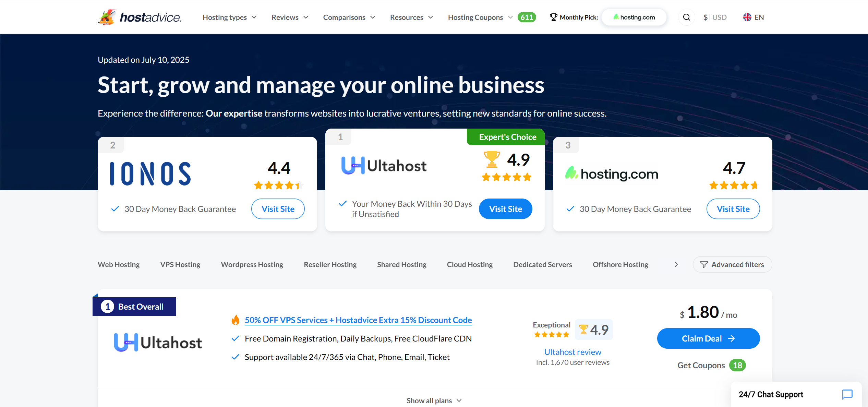Switch to the Offshore Hosting tab
The width and height of the screenshot is (868, 407).
coord(620,264)
